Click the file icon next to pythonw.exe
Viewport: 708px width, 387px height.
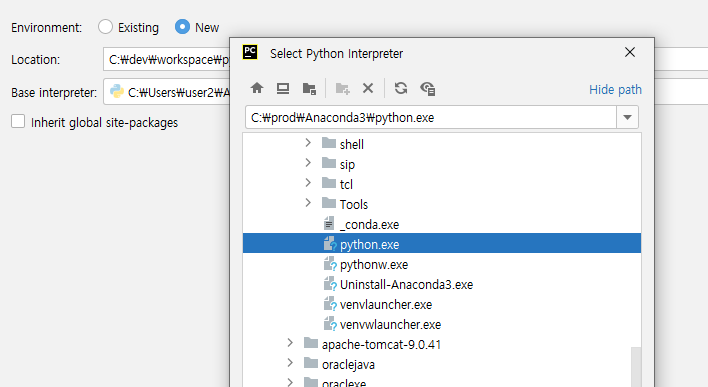(330, 264)
